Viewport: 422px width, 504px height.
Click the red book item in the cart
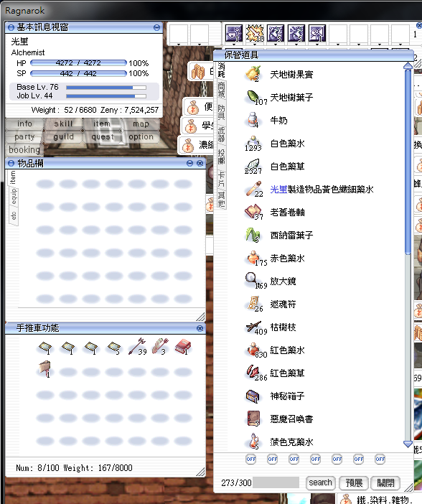(183, 347)
